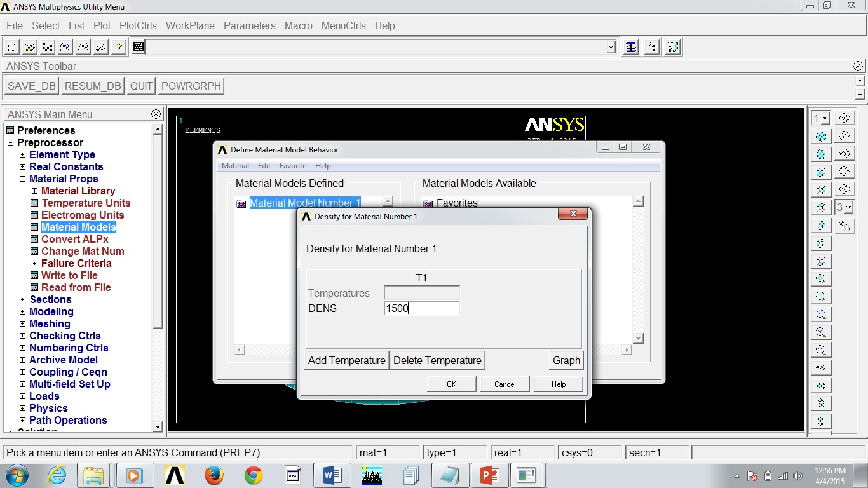Open Firefox from the taskbar
Viewport: 868px width, 488px height.
[214, 475]
